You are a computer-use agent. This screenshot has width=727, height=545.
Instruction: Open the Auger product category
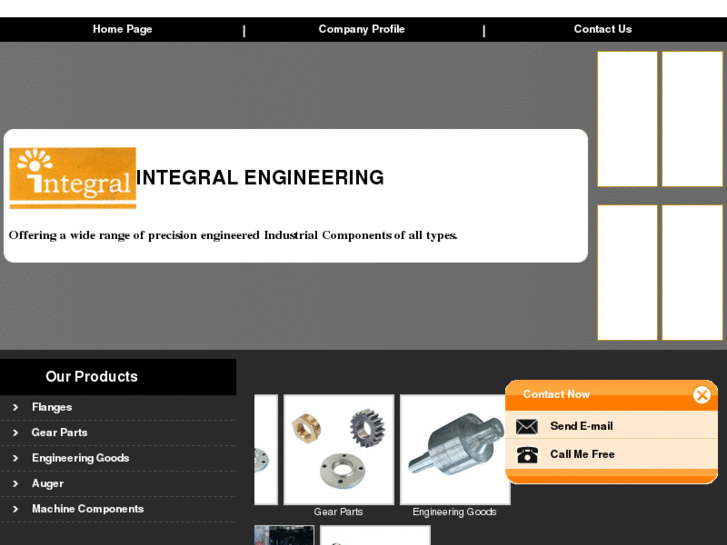tap(48, 483)
